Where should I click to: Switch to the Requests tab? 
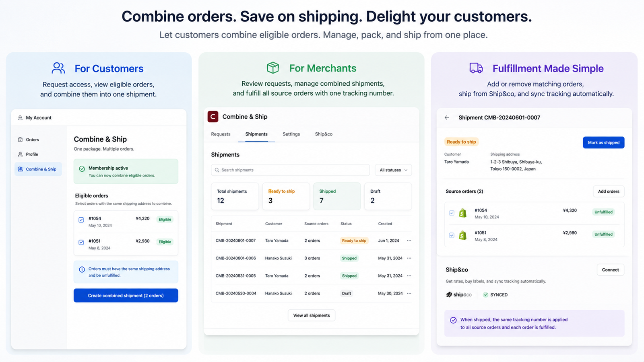[x=221, y=134]
